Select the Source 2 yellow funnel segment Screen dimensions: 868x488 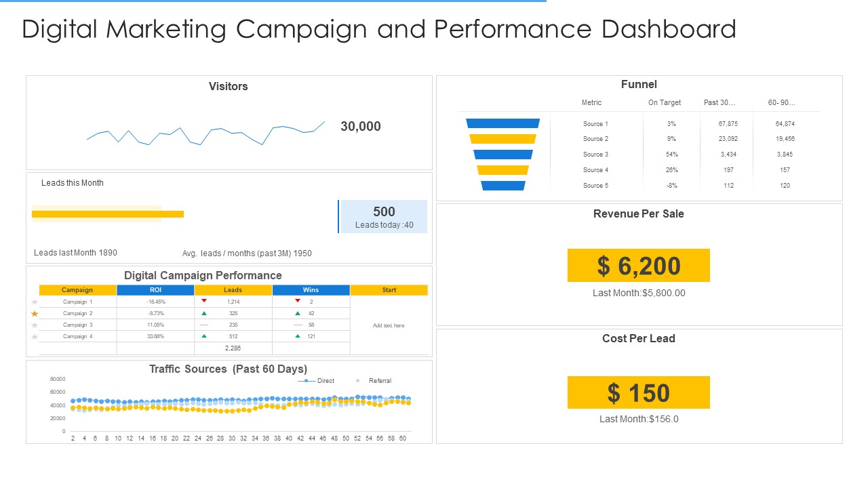click(502, 139)
